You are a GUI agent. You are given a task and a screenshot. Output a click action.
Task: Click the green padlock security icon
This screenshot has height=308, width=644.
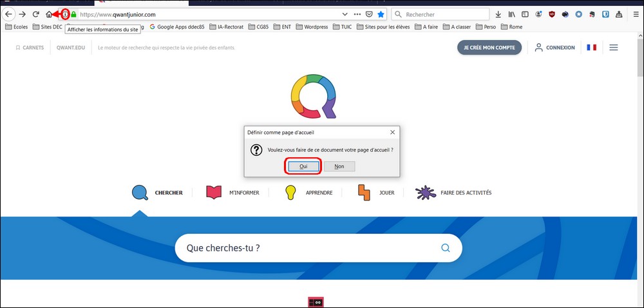click(73, 14)
